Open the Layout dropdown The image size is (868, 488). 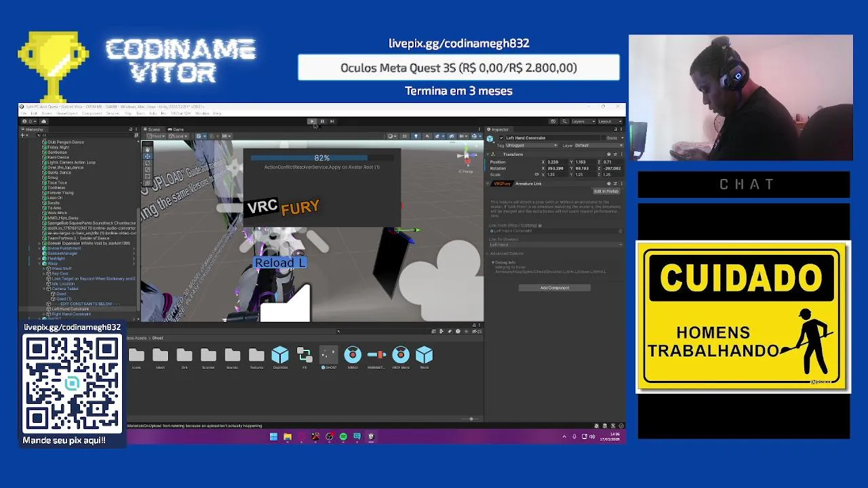[x=610, y=121]
